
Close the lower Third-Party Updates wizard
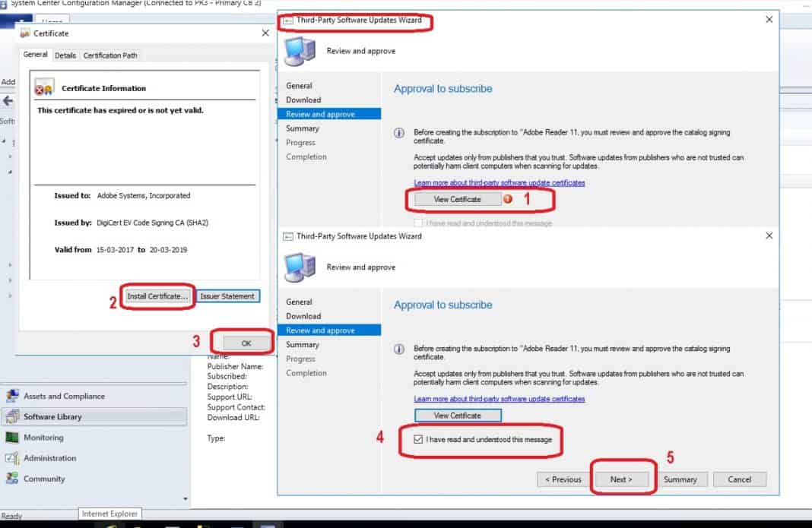[x=769, y=236]
